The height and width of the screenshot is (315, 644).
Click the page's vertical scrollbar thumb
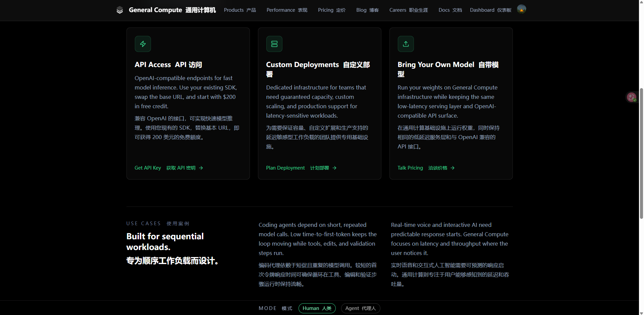[x=641, y=153]
